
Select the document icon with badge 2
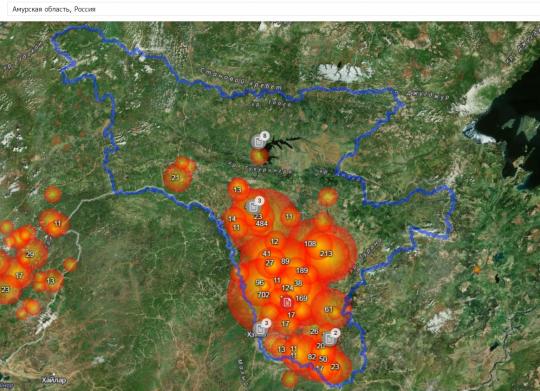pyautogui.click(x=330, y=339)
